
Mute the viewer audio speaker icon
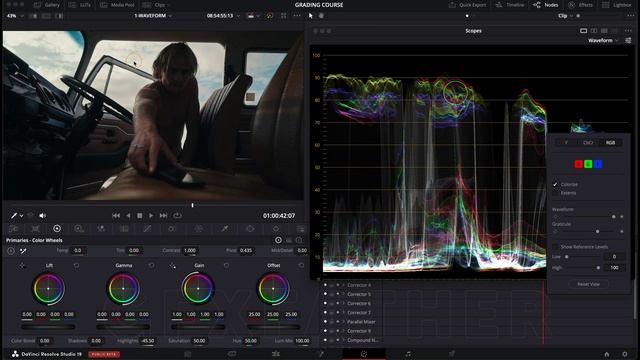[x=42, y=216]
